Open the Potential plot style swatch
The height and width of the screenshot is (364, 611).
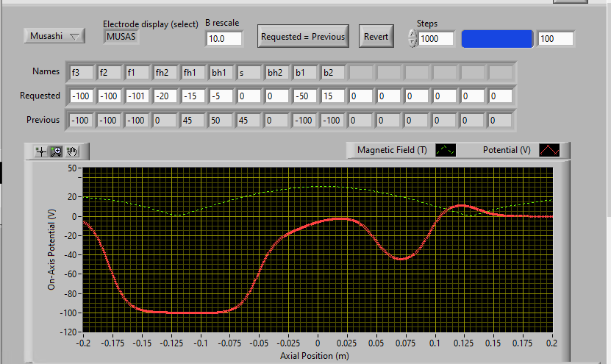549,150
